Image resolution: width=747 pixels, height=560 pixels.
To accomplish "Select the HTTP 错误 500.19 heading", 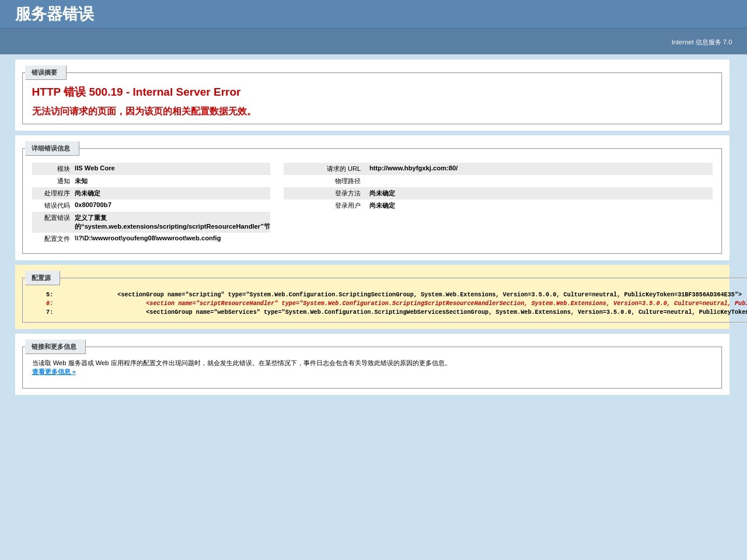I will tap(136, 92).
